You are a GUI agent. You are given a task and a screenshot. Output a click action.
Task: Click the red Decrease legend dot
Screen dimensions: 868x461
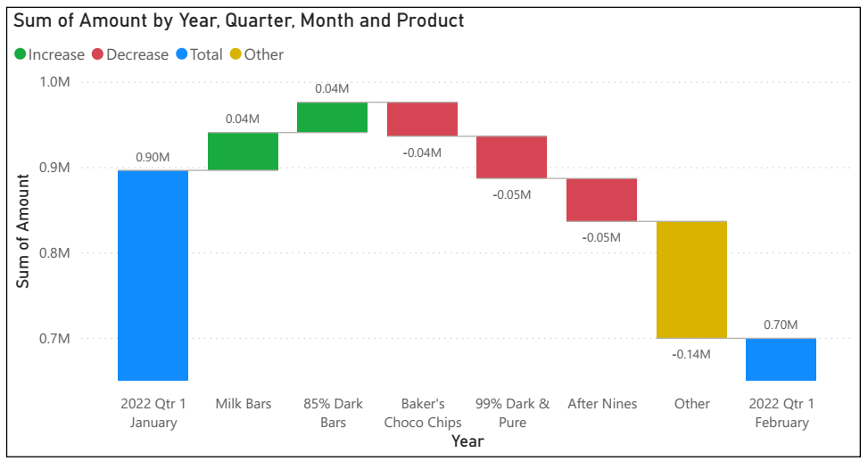pyautogui.click(x=98, y=55)
